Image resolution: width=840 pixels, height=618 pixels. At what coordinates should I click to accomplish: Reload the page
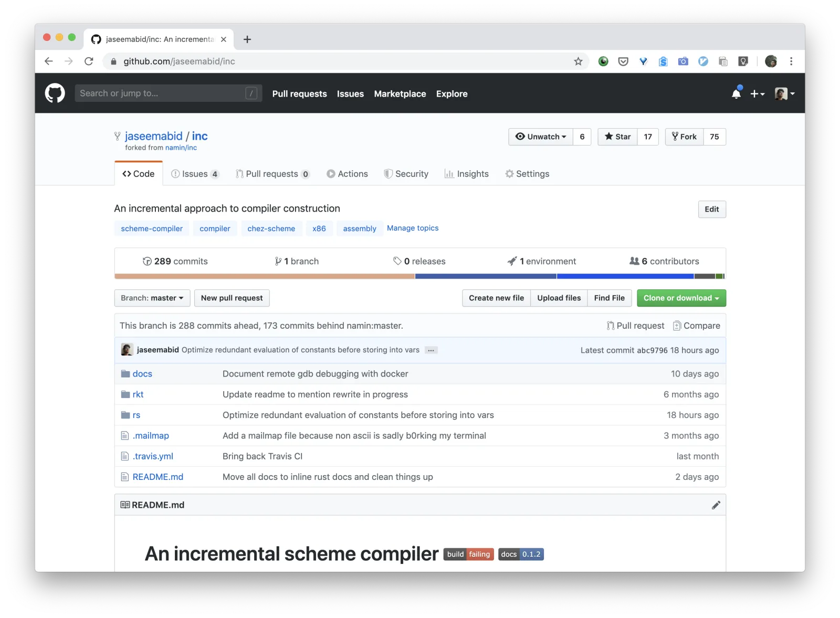click(89, 61)
